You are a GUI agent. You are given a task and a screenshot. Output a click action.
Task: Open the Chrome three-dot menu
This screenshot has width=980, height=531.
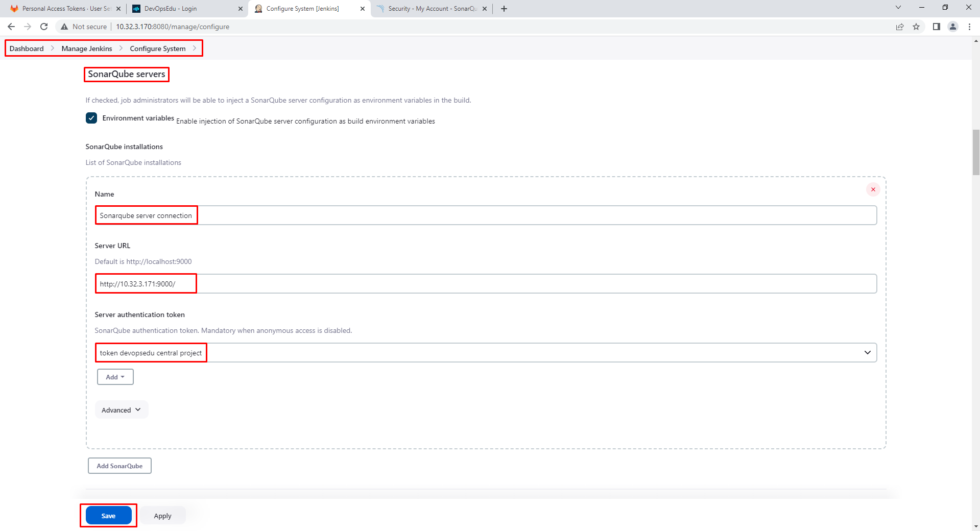(969, 27)
